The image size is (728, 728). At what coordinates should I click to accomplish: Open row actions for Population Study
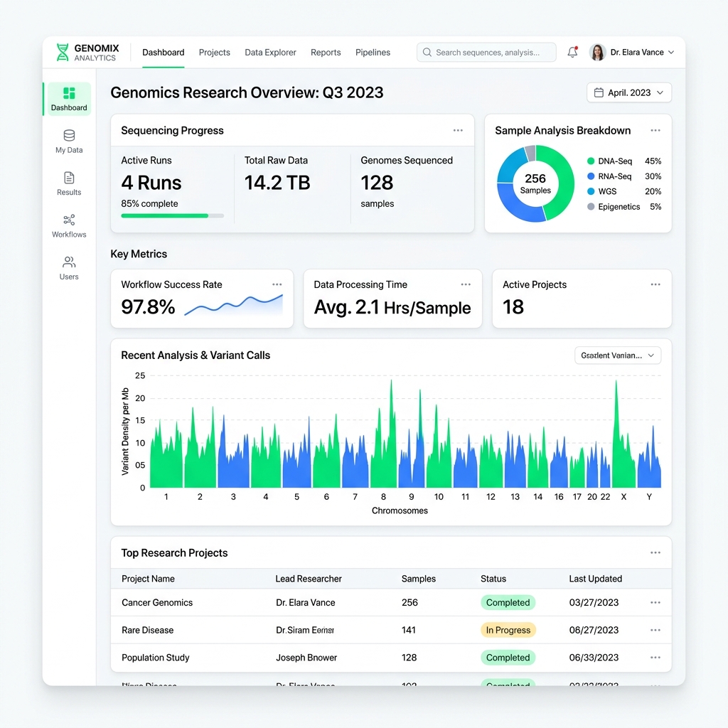pyautogui.click(x=655, y=658)
